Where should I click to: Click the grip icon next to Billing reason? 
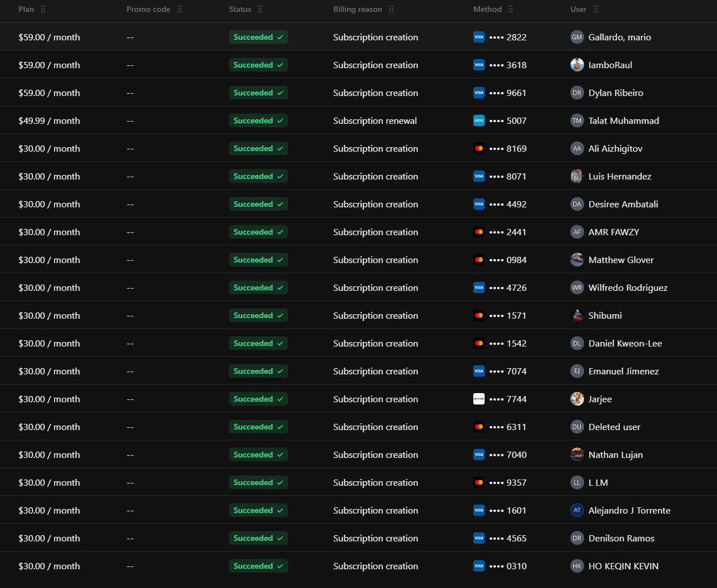coord(391,9)
